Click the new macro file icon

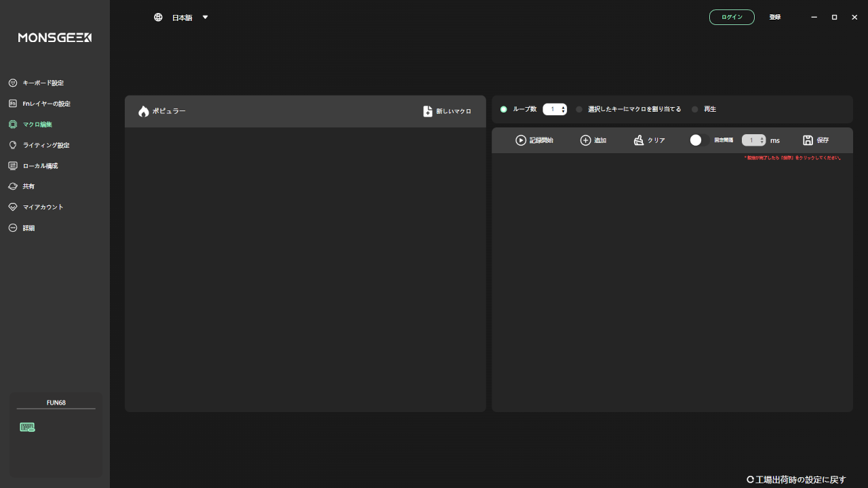coord(428,111)
